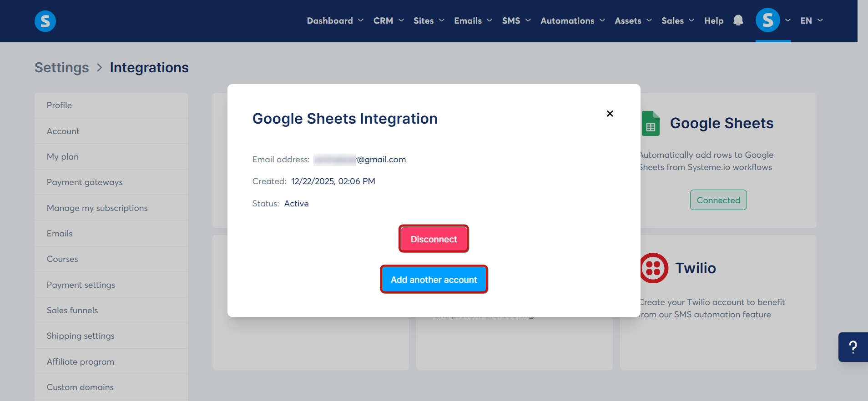Open Manage my subscriptions

pos(111,208)
